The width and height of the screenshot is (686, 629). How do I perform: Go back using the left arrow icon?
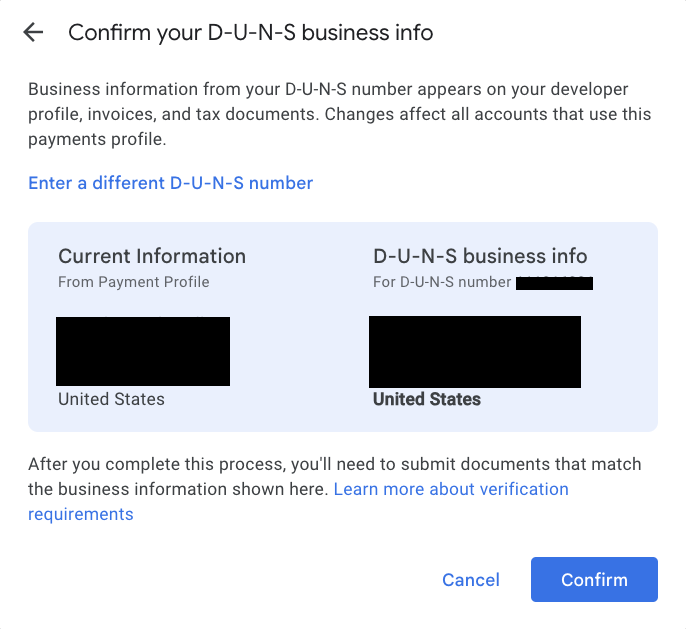[x=33, y=32]
